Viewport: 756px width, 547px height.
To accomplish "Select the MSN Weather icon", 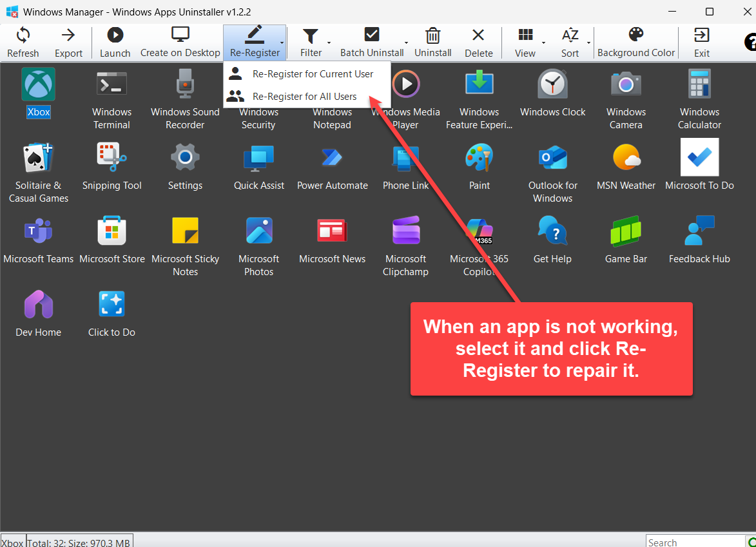I will [x=626, y=157].
